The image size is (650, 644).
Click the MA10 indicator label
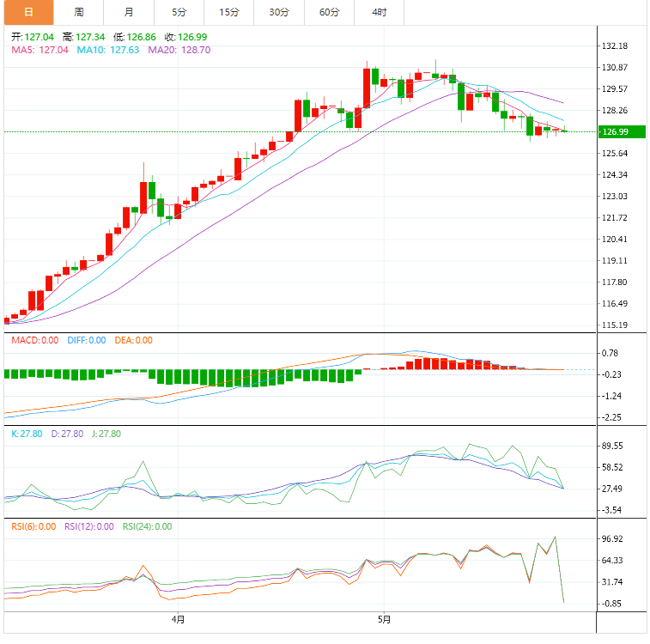(107, 50)
